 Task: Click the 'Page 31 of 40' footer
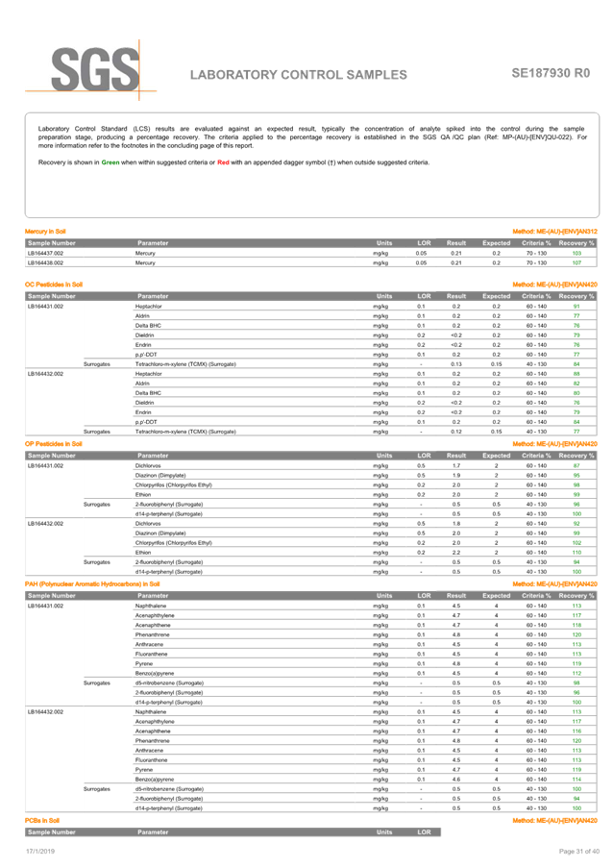pyautogui.click(x=578, y=852)
